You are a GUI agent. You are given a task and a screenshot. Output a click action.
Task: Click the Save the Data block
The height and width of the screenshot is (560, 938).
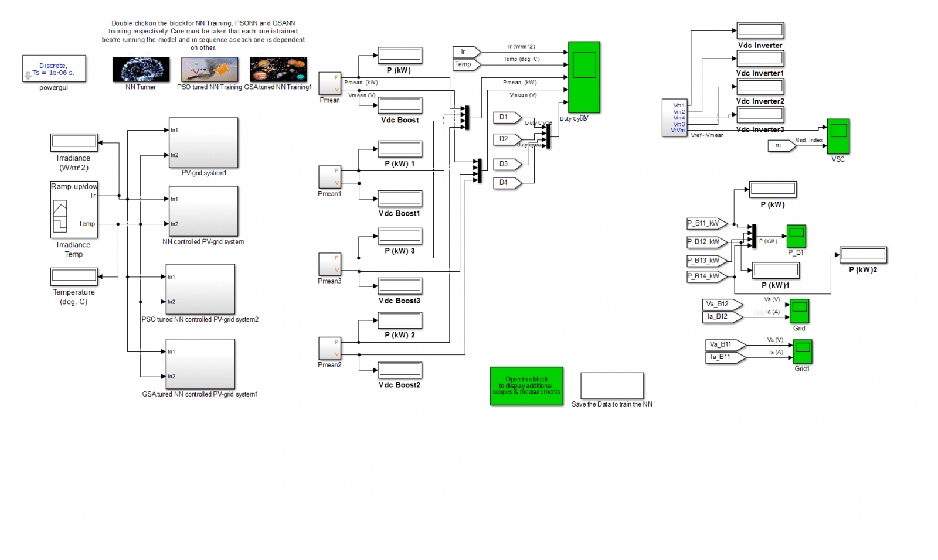[611, 385]
